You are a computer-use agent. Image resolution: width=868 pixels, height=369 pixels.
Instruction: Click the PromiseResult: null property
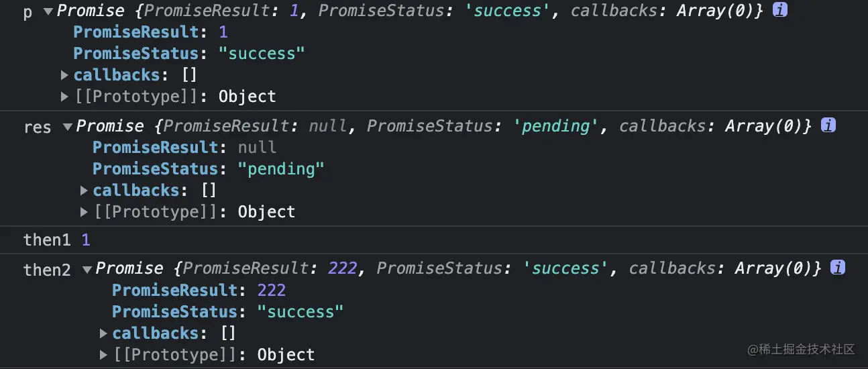(x=184, y=147)
